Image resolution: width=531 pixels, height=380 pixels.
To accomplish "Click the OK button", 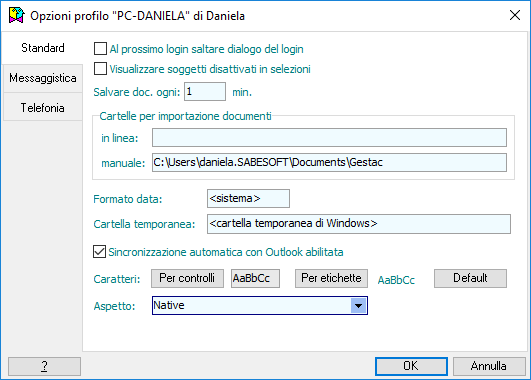I will pyautogui.click(x=411, y=366).
